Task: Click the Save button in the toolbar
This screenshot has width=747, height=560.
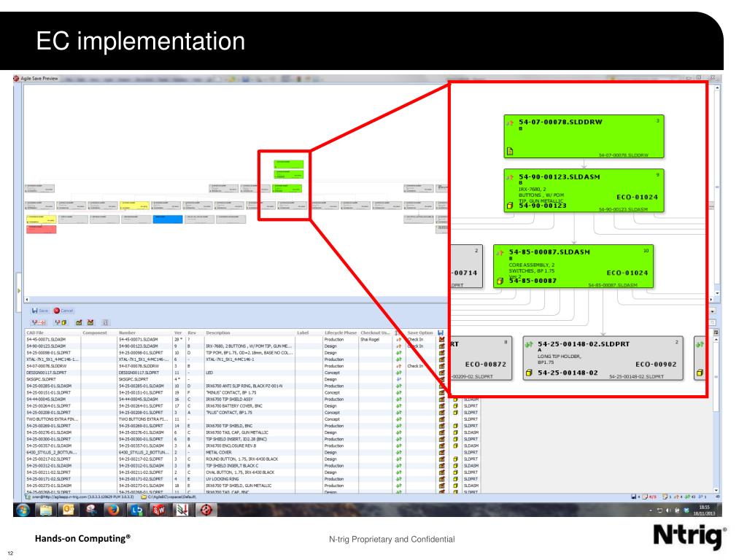Action: (x=40, y=311)
